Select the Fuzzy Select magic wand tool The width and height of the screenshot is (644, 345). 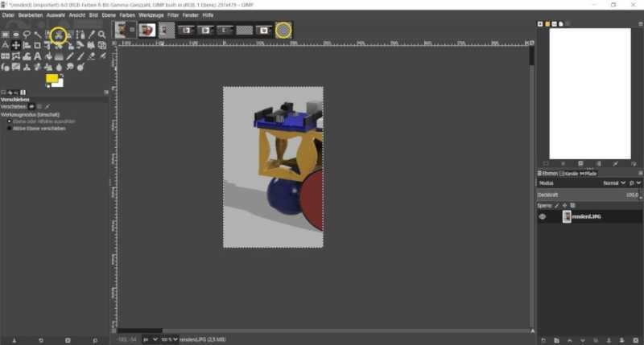(37, 35)
